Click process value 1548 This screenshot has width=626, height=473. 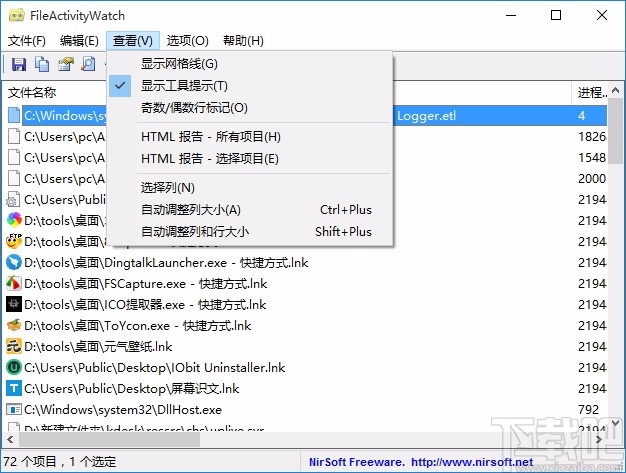tap(592, 158)
